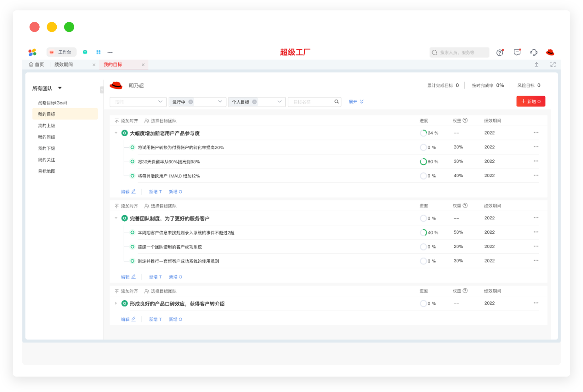Collapse the sidebar using the handle
This screenshot has width=583, height=392.
102,90
